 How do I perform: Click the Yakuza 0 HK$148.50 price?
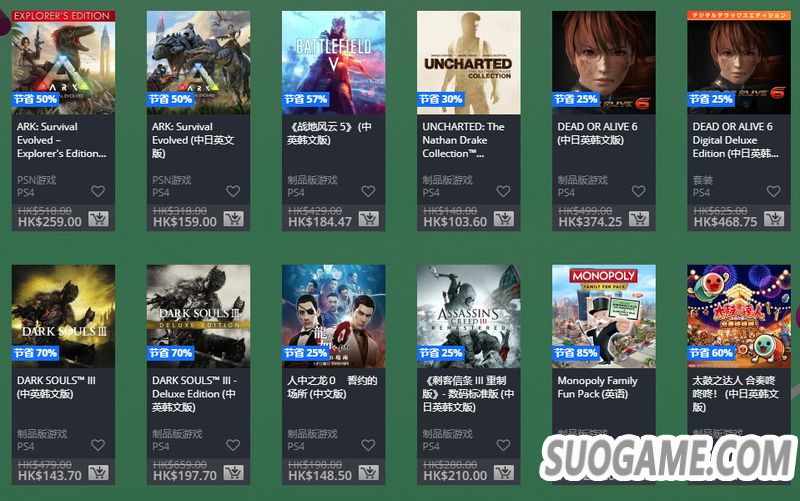pos(320,476)
